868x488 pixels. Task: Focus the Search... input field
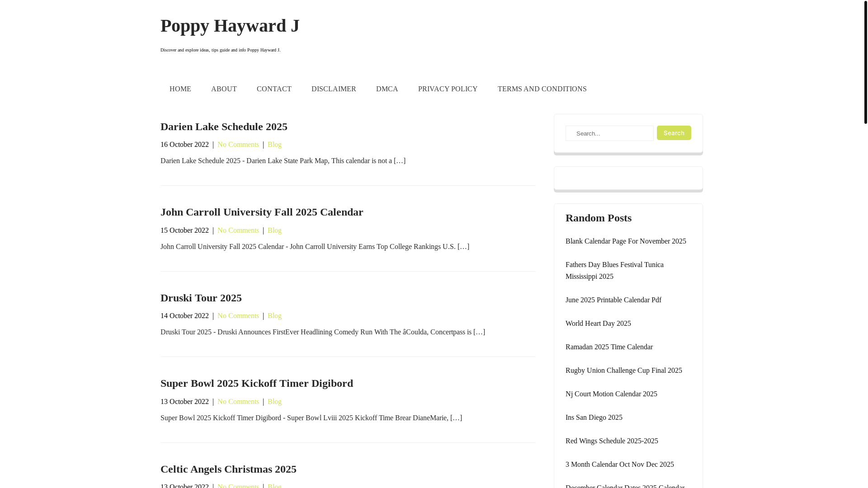(x=609, y=133)
